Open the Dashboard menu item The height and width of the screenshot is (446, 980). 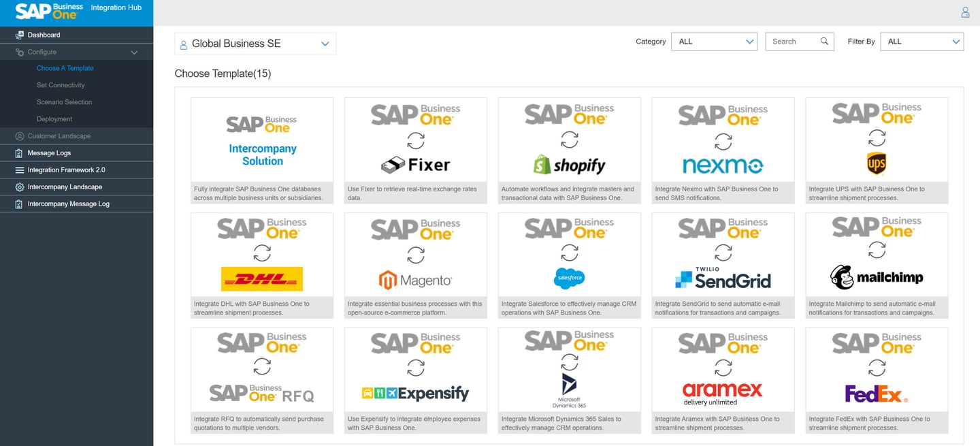click(76, 35)
